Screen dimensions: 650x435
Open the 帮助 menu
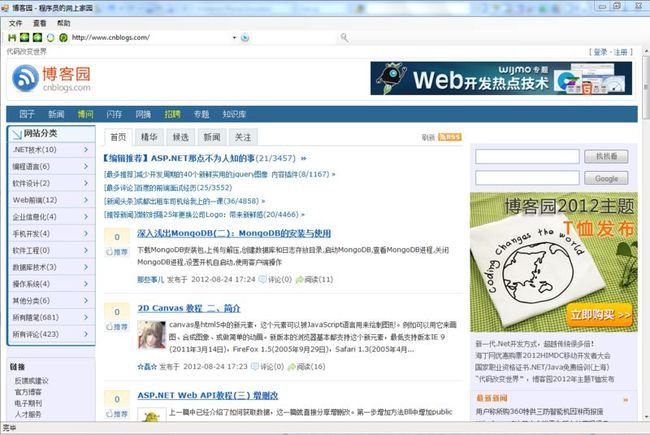64,23
